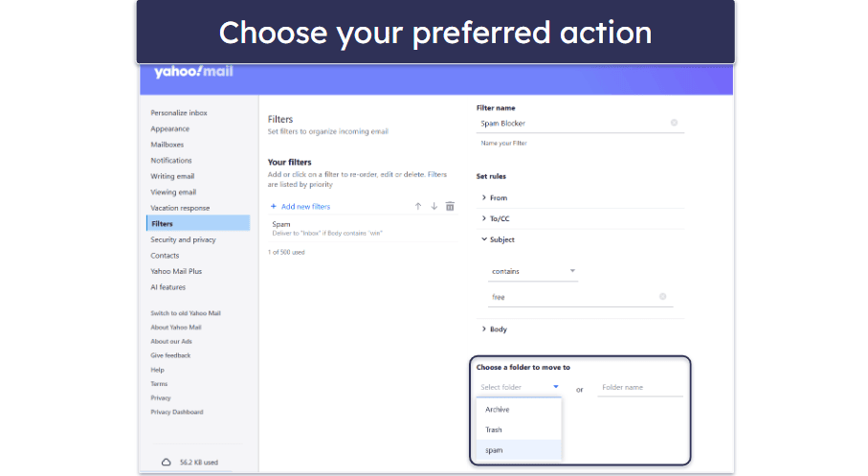
Task: Click Switch to old Yahoo Mail link
Action: 186,313
